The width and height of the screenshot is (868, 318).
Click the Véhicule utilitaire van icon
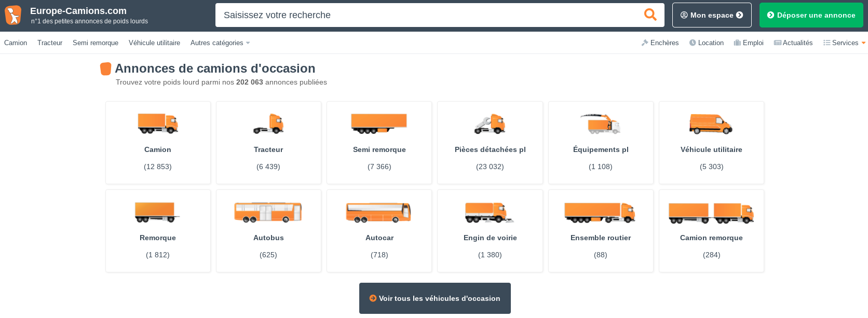(x=711, y=124)
